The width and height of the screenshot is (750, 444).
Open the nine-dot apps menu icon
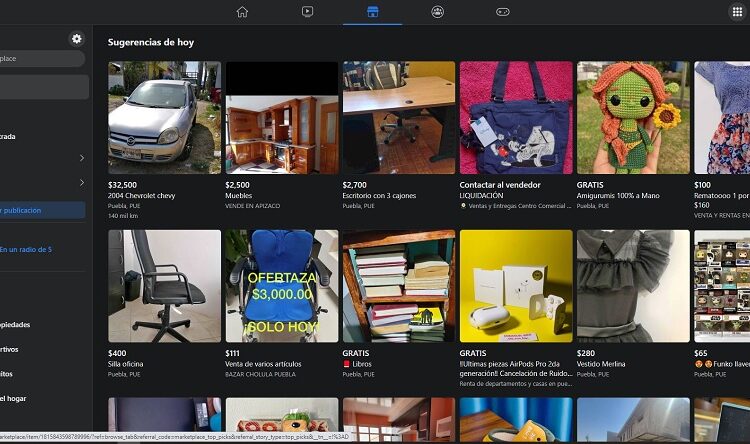[x=737, y=11]
